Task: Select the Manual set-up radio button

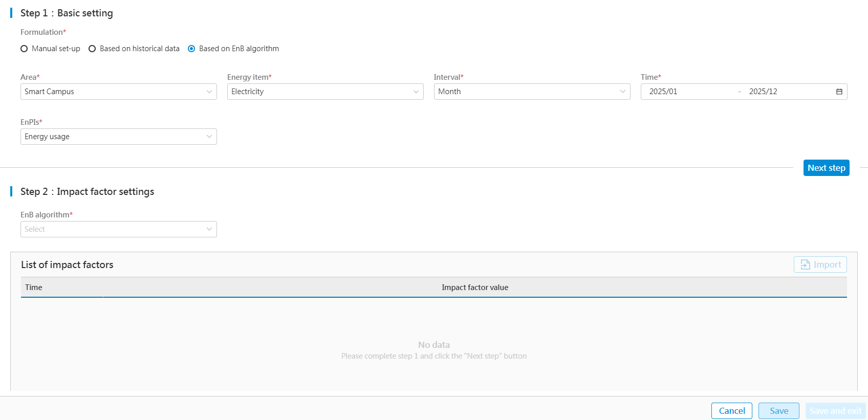Action: [24, 49]
